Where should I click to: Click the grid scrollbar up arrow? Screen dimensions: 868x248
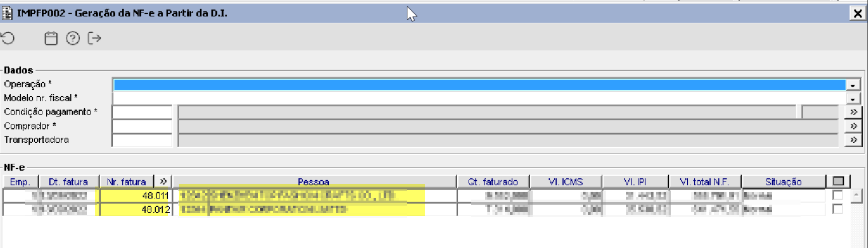[x=856, y=195]
